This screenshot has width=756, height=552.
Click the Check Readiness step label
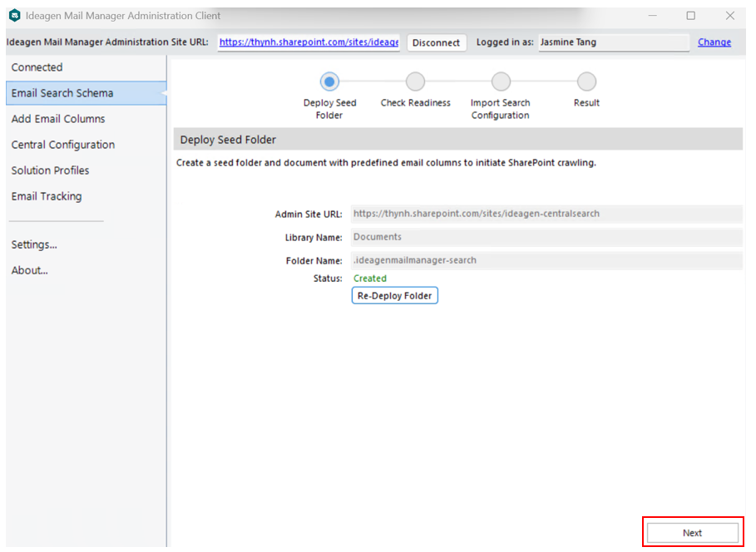(415, 103)
